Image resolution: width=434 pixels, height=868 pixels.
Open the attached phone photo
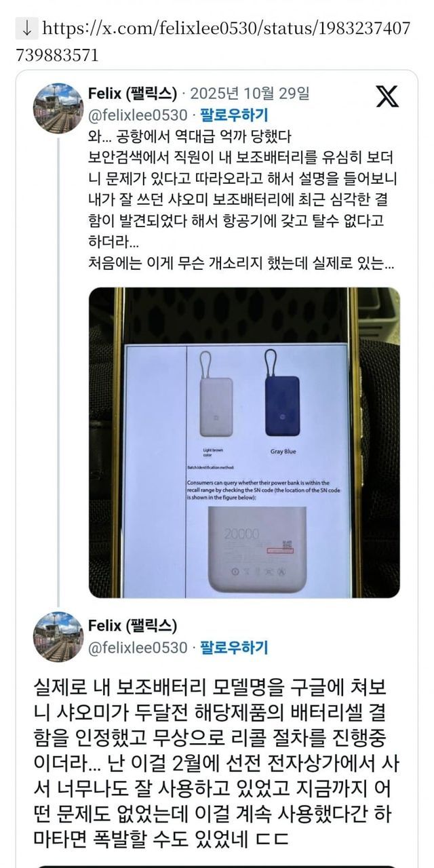[x=244, y=443]
